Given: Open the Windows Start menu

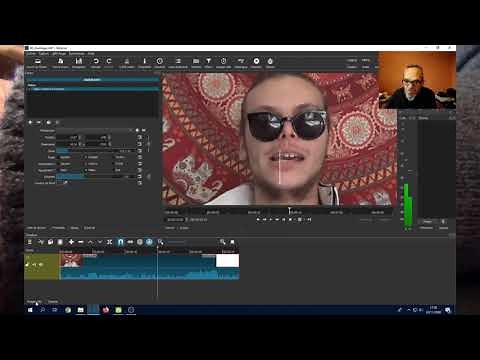Looking at the screenshot, I should pos(30,310).
